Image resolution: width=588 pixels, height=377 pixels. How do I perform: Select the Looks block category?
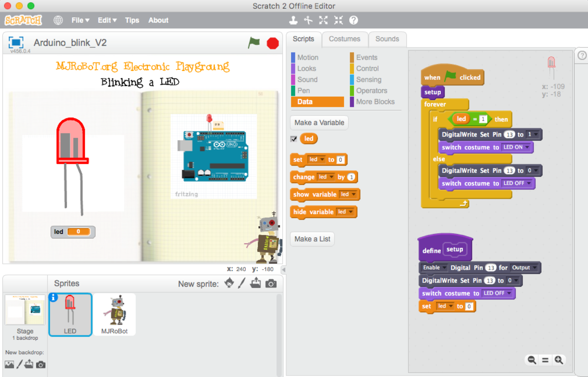point(307,68)
